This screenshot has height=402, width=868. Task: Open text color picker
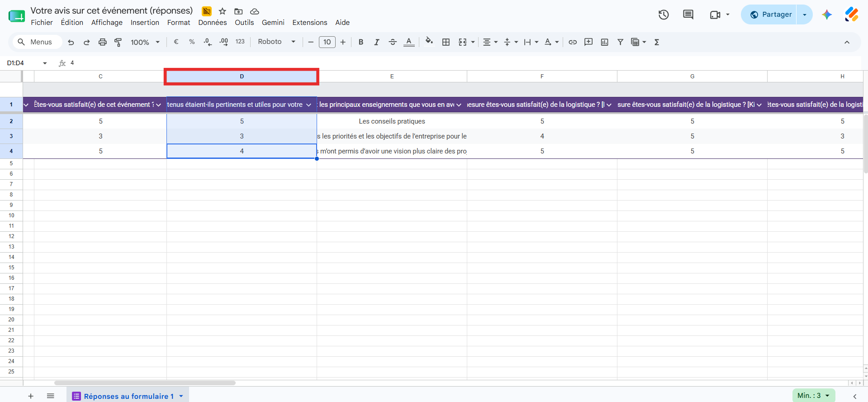point(409,42)
